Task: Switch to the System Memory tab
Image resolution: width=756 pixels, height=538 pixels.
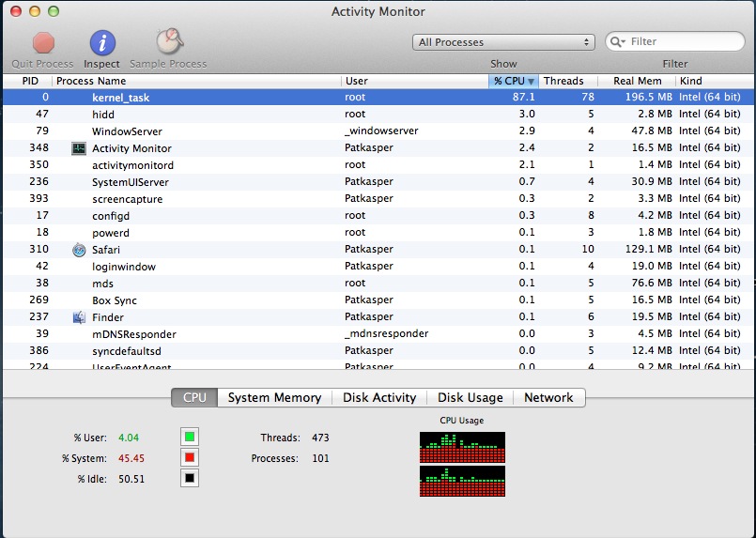Action: (x=274, y=398)
